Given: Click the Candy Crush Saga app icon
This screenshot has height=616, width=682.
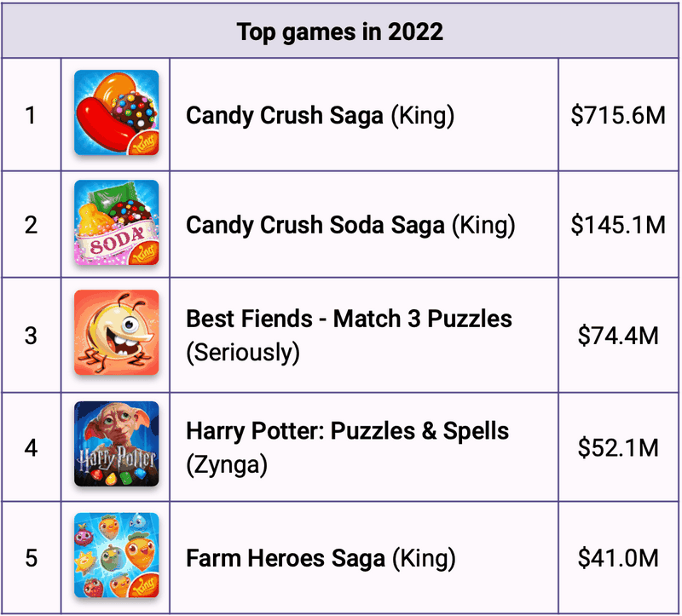Looking at the screenshot, I should coord(116,113).
